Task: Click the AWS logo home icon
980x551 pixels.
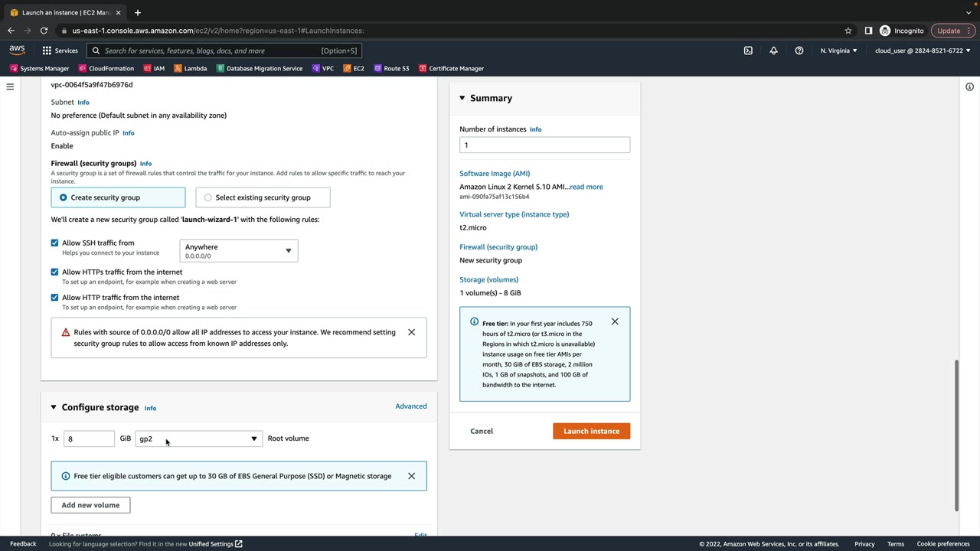Action: pyautogui.click(x=17, y=51)
